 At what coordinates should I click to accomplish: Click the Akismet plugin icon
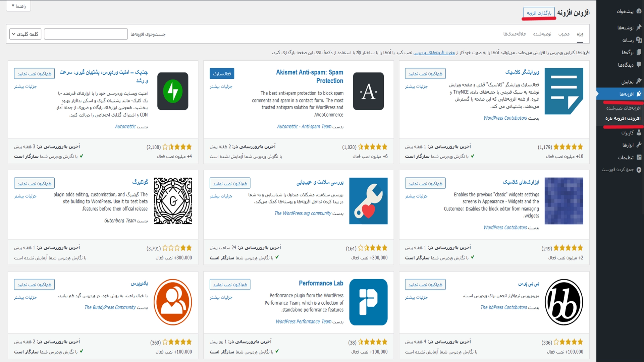[x=368, y=91]
